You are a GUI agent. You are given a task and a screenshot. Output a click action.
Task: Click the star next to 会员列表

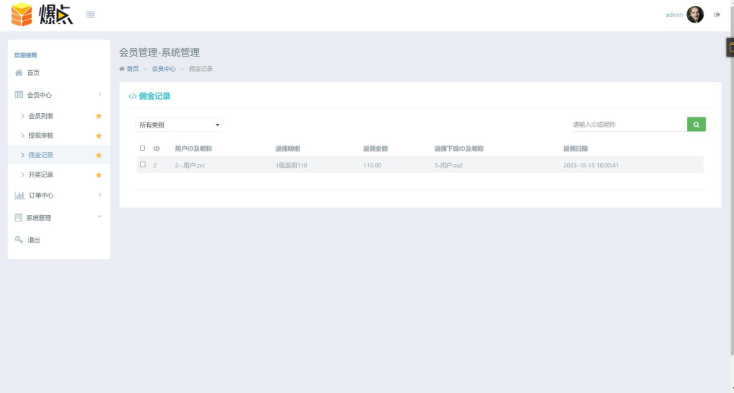coord(99,116)
